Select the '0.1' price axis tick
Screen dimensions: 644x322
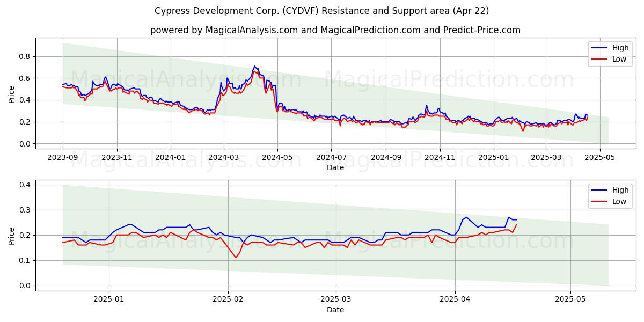click(x=25, y=260)
